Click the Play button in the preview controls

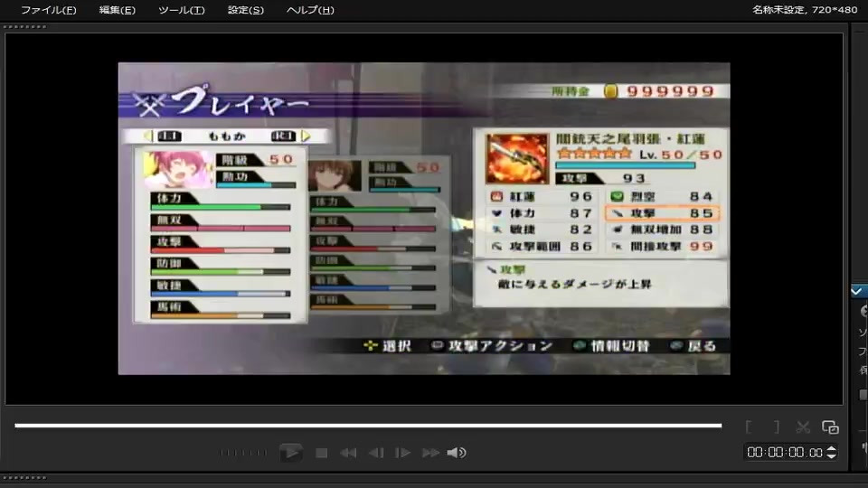click(x=290, y=453)
